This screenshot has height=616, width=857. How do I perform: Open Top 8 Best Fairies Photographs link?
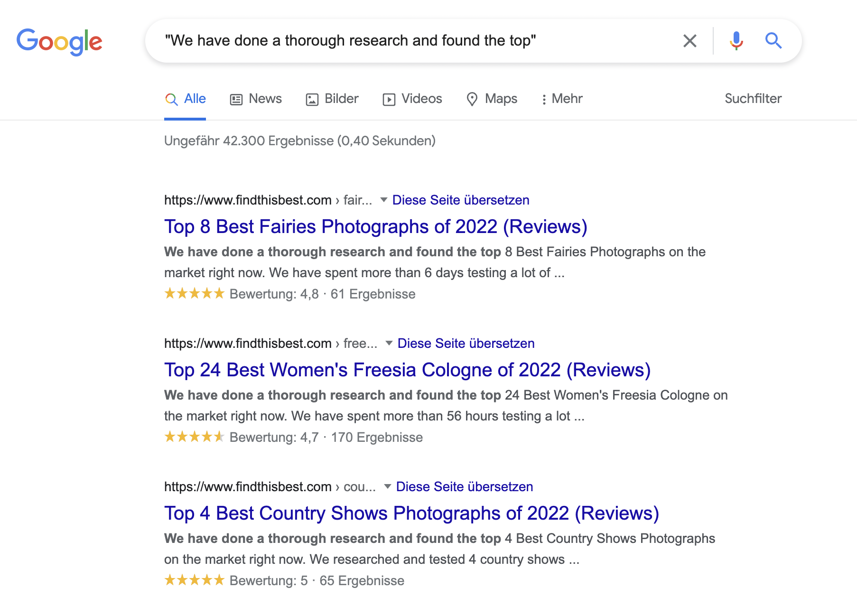coord(375,227)
